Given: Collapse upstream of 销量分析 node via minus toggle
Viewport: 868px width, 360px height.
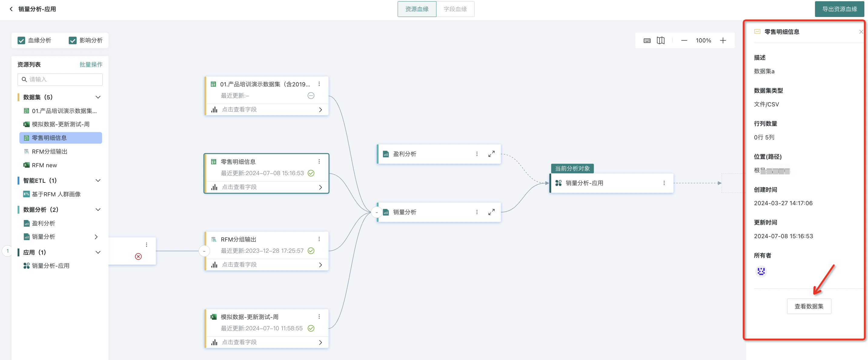Looking at the screenshot, I should (x=376, y=212).
